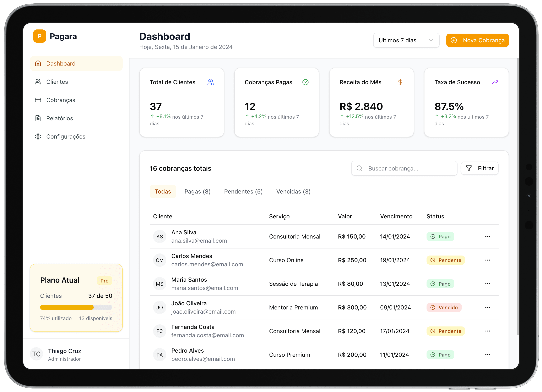Select the Dashboard home icon in sidebar

(38, 63)
